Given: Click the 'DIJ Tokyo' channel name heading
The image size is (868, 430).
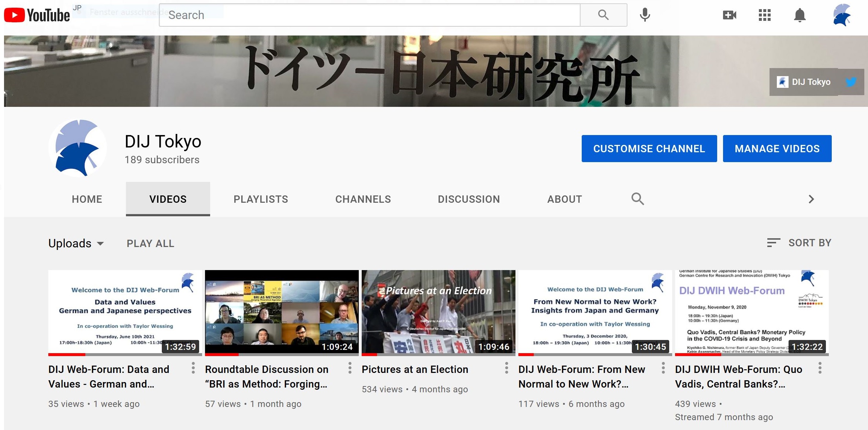Looking at the screenshot, I should coord(163,141).
